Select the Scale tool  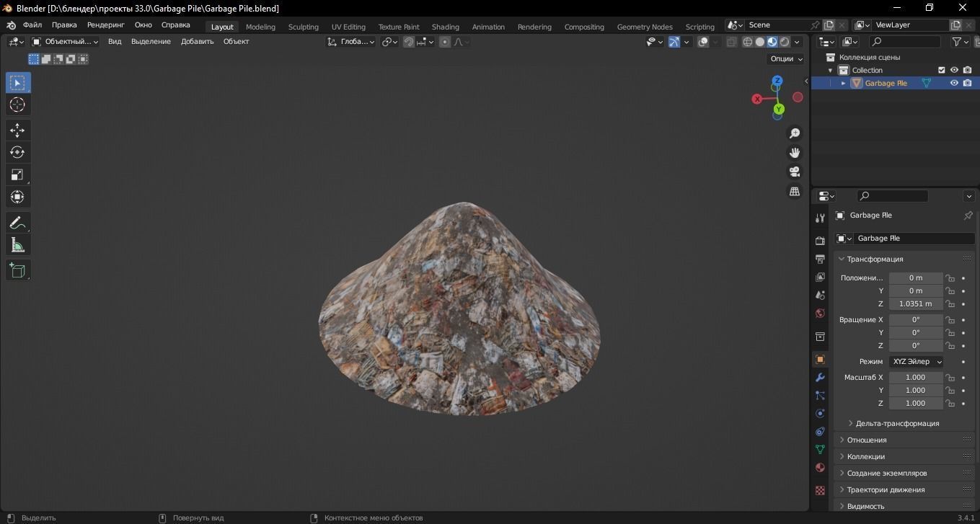pyautogui.click(x=17, y=174)
